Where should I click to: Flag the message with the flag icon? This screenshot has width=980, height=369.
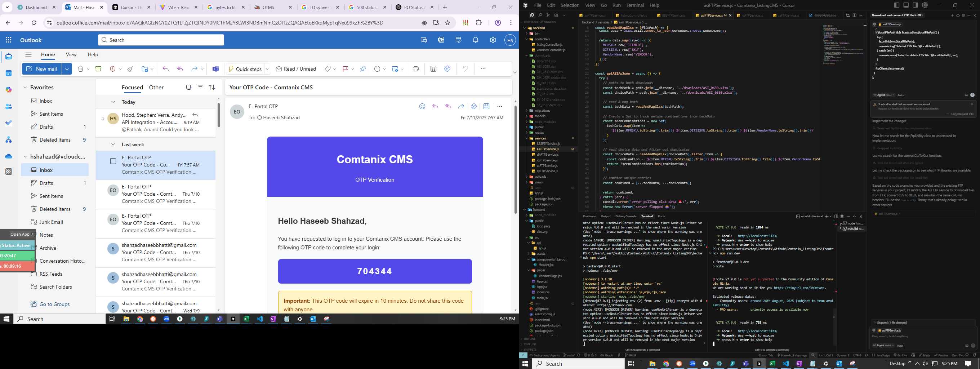pos(345,69)
